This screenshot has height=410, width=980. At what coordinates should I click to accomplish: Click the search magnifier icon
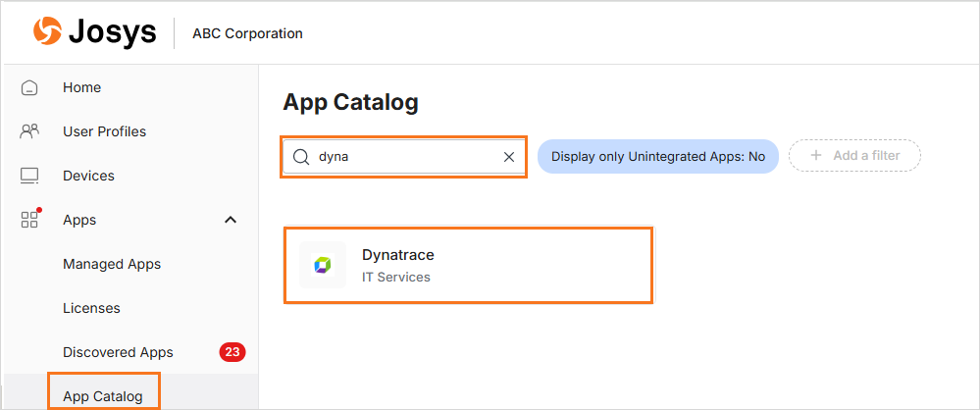(x=302, y=157)
